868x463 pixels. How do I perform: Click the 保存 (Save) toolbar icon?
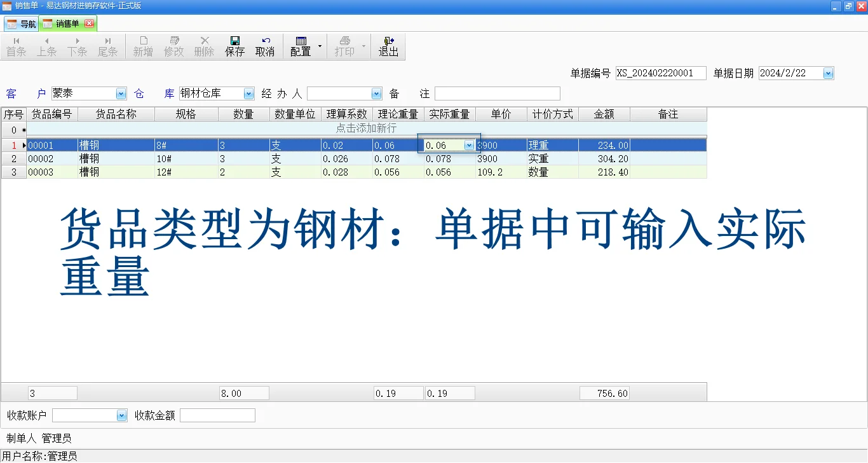pyautogui.click(x=234, y=45)
